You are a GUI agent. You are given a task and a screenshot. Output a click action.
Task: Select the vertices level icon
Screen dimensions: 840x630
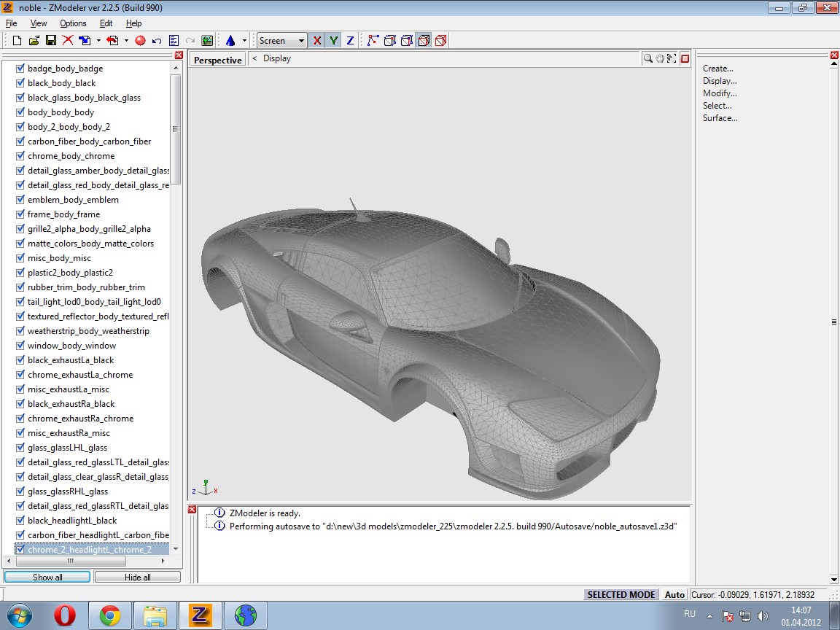[373, 41]
